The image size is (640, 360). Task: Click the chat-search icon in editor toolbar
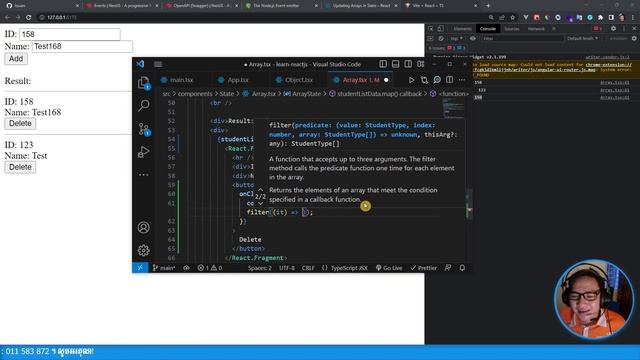(437, 80)
